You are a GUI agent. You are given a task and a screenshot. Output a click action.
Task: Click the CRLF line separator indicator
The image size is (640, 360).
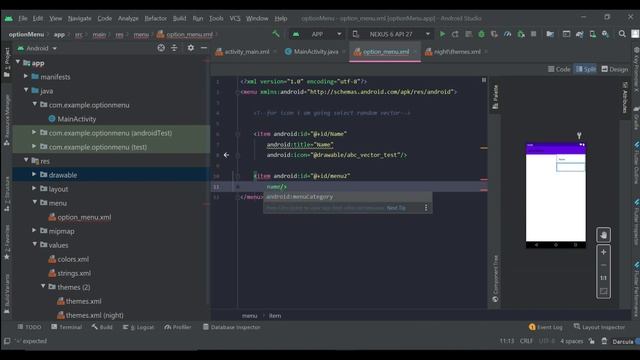(x=526, y=341)
